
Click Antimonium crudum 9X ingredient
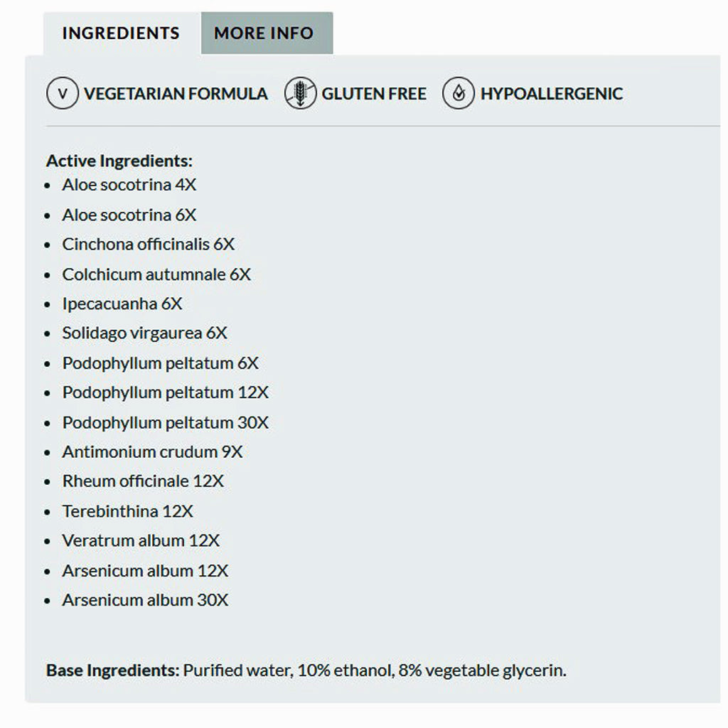click(152, 452)
